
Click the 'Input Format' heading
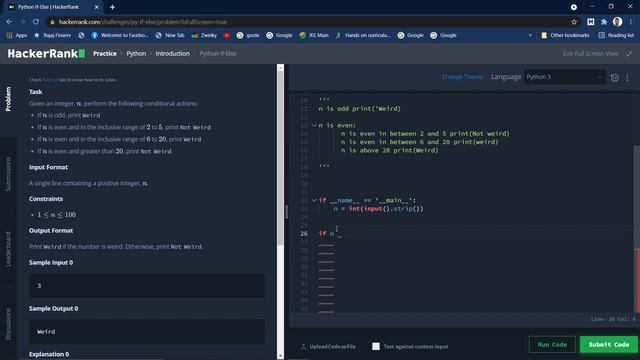pos(49,167)
